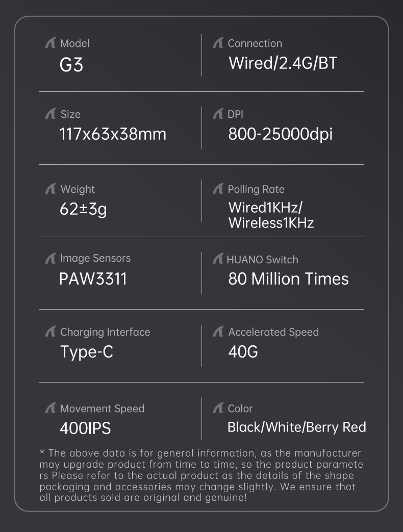Click the PAW3311 sensor value
403x532 pixels.
93,279
